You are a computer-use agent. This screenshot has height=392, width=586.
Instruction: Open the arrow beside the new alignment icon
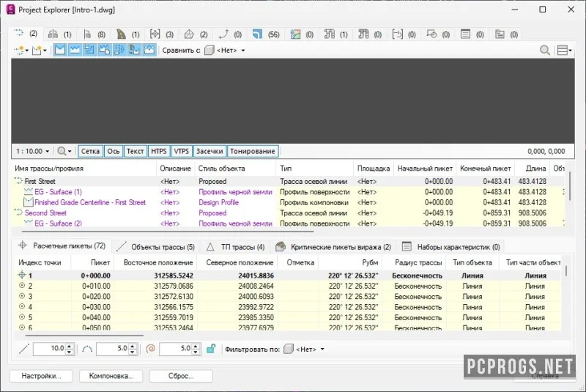(x=27, y=51)
